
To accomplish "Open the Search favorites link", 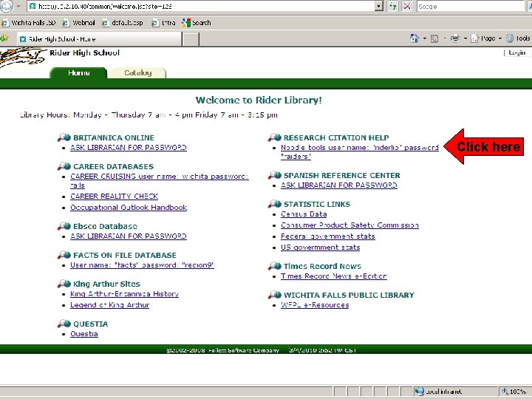I will (x=196, y=23).
